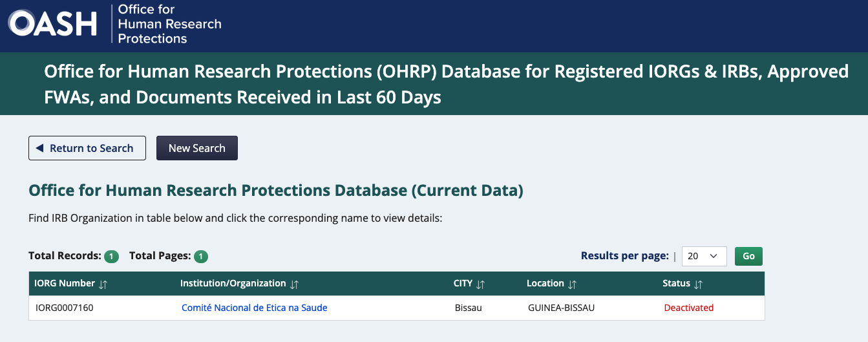The height and width of the screenshot is (342, 868).
Task: Sort by IORG Number using its arrows icon
Action: (x=103, y=284)
